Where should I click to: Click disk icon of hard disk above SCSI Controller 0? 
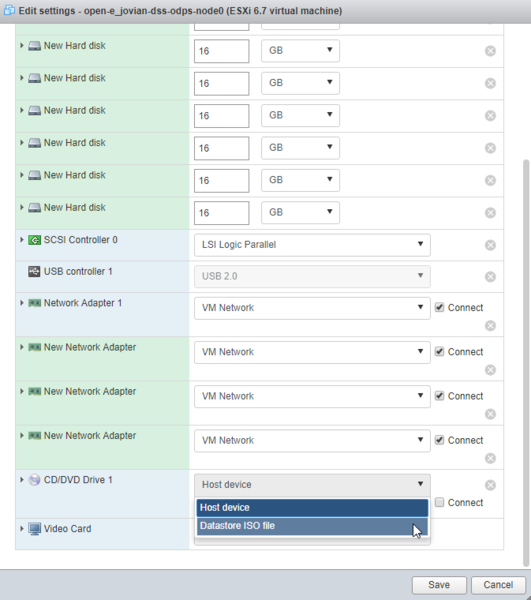(34, 208)
